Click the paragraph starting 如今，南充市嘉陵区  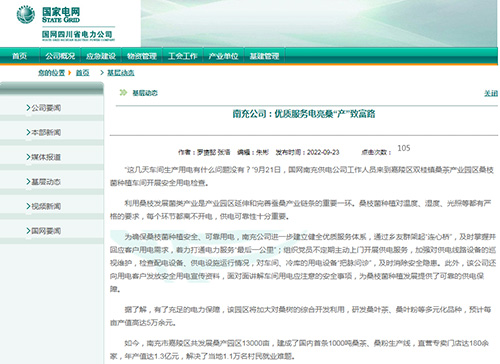[300, 350]
